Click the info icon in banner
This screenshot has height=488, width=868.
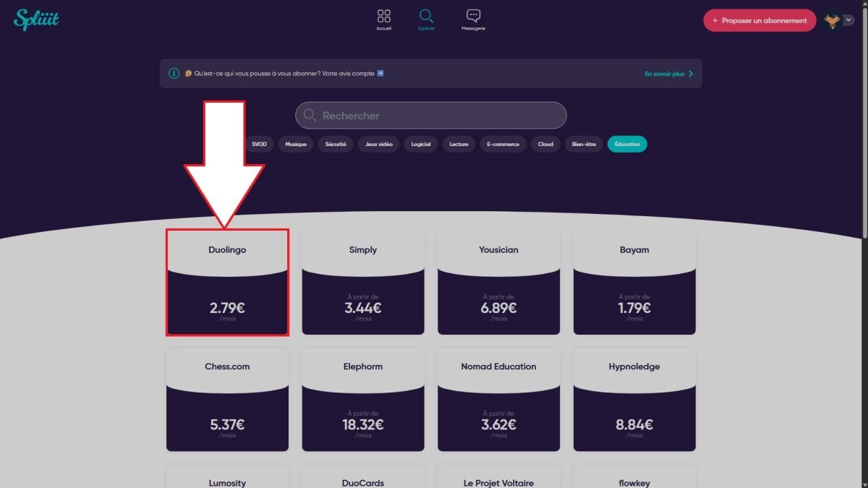coord(174,74)
